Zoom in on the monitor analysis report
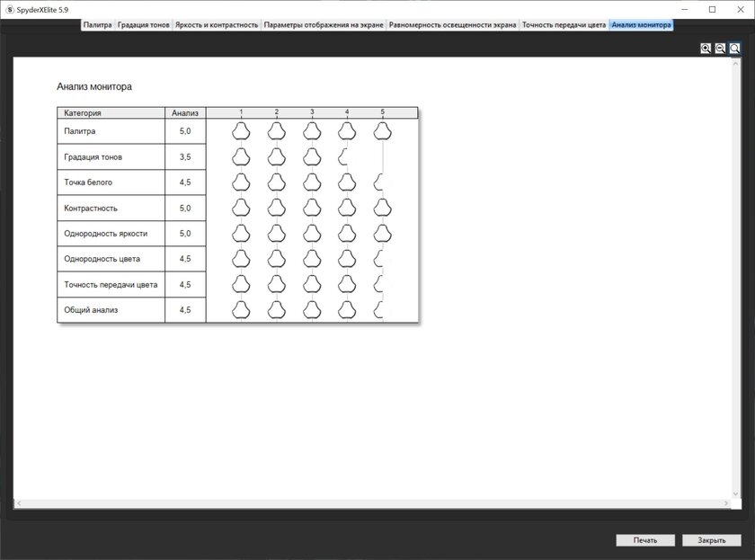755x560 pixels. (x=706, y=49)
